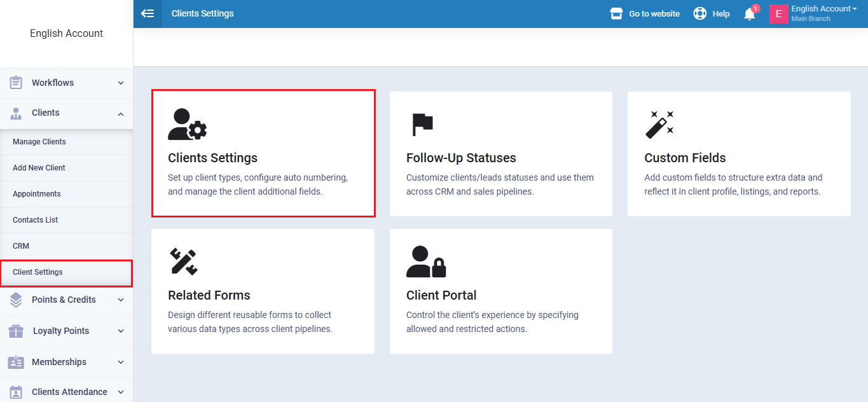Expand the Points & Credits section

(x=121, y=300)
